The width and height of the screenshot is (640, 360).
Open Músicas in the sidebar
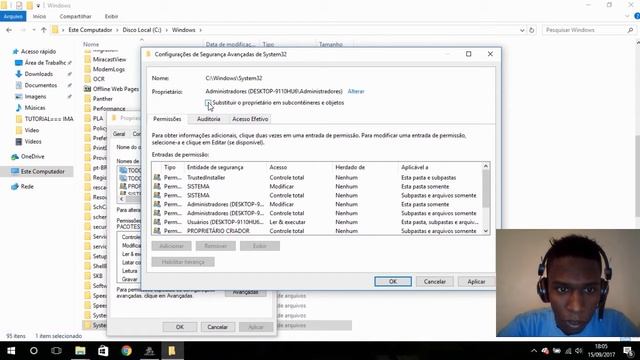[x=35, y=108]
